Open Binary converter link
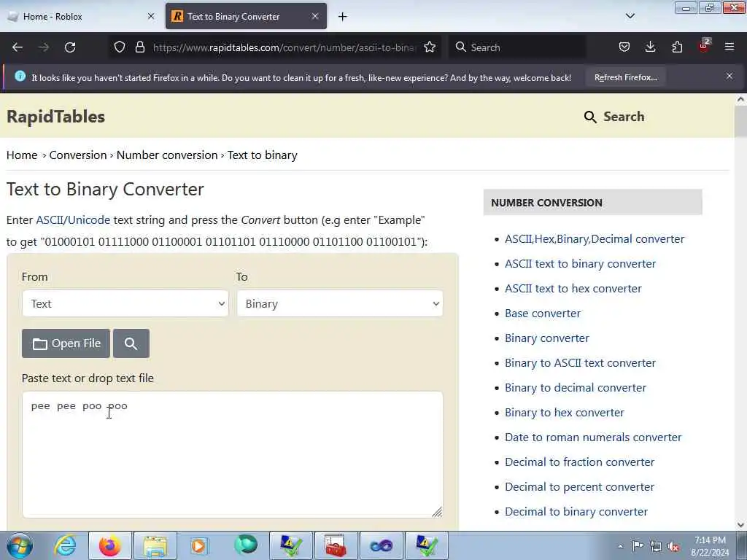The height and width of the screenshot is (560, 747). [547, 338]
